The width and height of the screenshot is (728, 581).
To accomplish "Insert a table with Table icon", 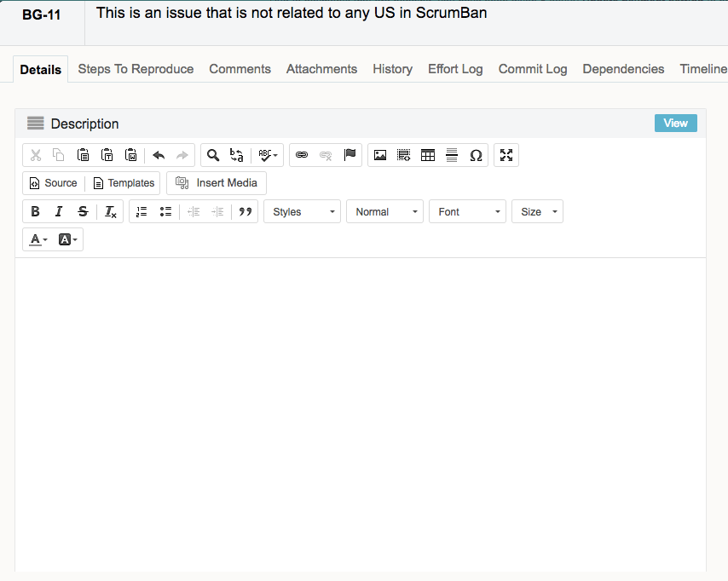I will (x=428, y=155).
